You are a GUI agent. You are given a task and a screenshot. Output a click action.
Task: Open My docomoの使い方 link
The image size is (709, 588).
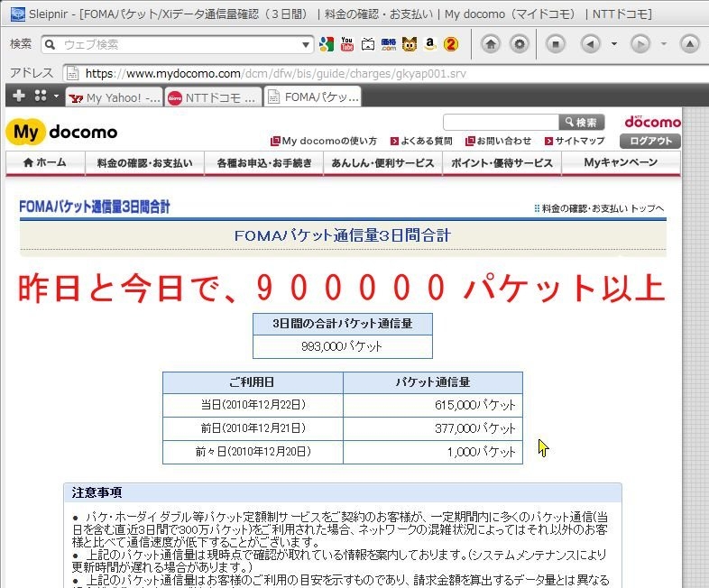(324, 141)
